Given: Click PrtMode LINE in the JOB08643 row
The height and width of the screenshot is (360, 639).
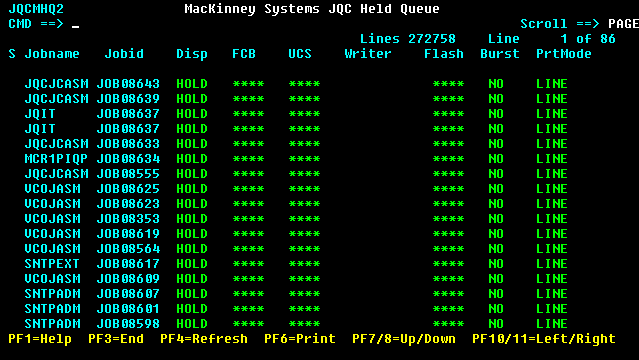Looking at the screenshot, I should (551, 84).
